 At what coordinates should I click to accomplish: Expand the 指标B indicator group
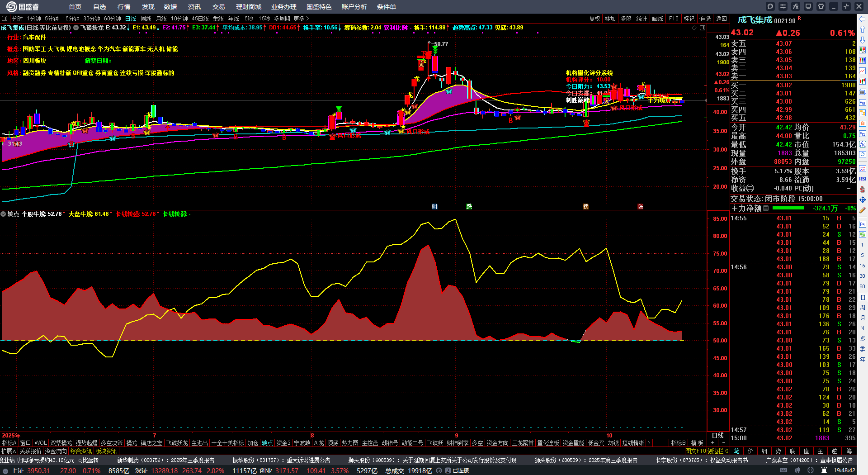click(678, 443)
